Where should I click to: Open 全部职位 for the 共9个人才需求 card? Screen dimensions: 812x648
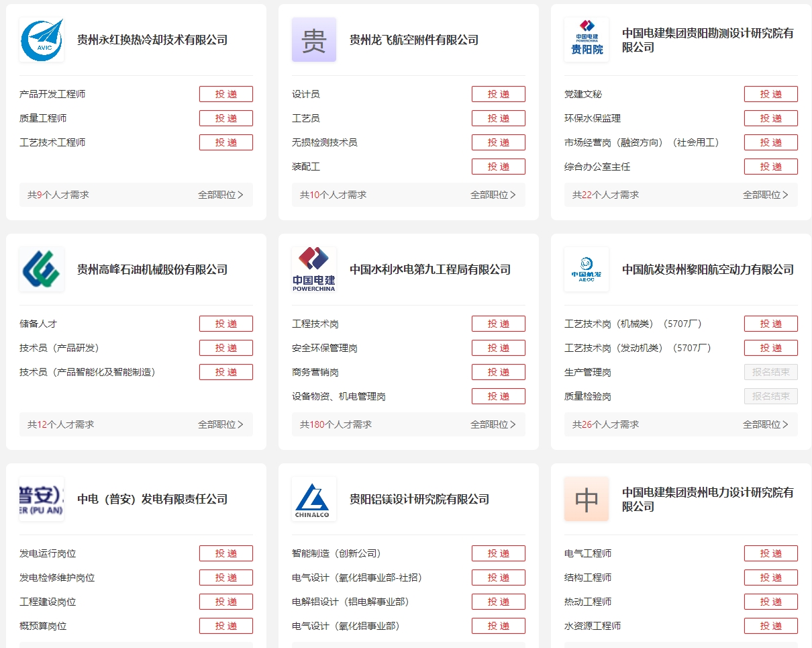click(x=221, y=195)
